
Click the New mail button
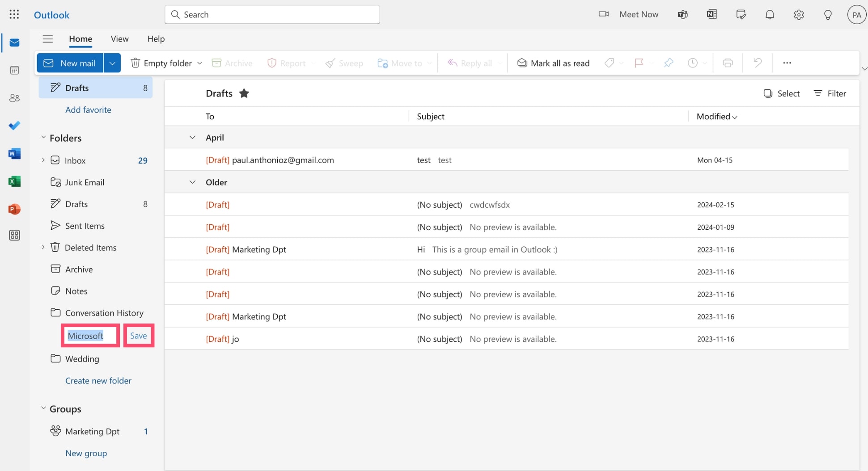pyautogui.click(x=70, y=63)
